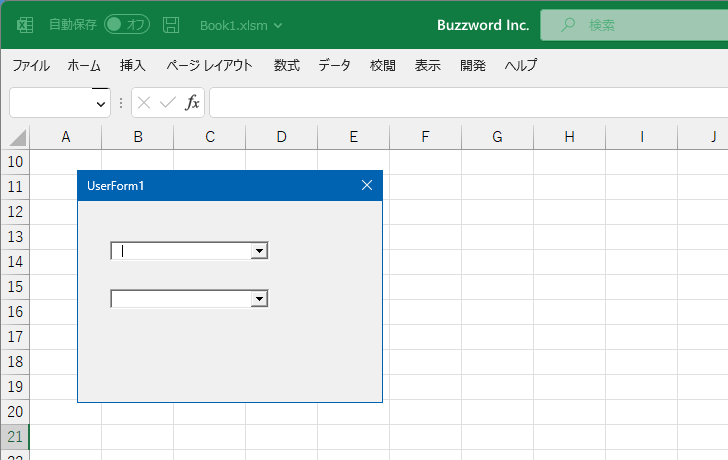
Task: Expand the Book1.xlsm file name dropdown
Action: (x=277, y=26)
